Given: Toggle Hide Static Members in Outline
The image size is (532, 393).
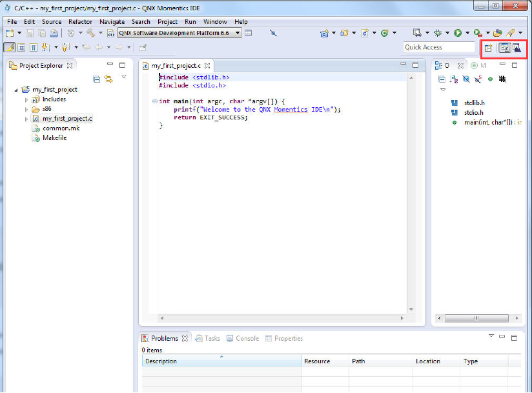Looking at the screenshot, I should (x=478, y=79).
